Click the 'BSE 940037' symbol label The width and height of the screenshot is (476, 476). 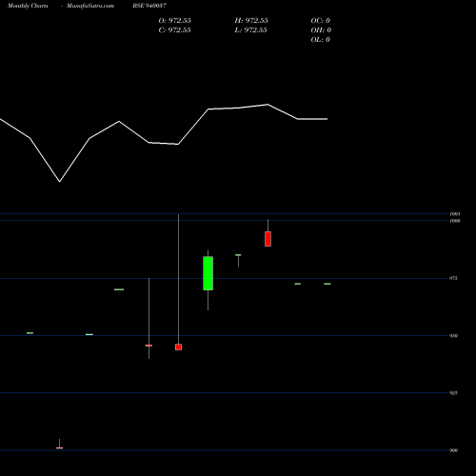(x=149, y=6)
